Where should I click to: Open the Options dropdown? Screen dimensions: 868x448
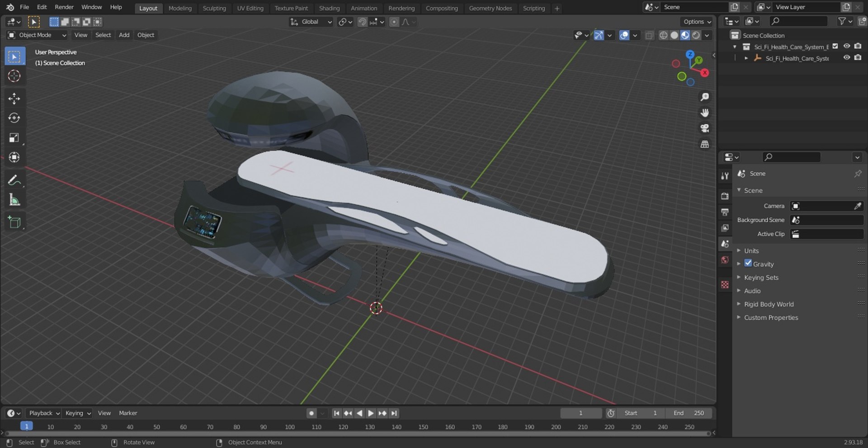click(x=697, y=22)
